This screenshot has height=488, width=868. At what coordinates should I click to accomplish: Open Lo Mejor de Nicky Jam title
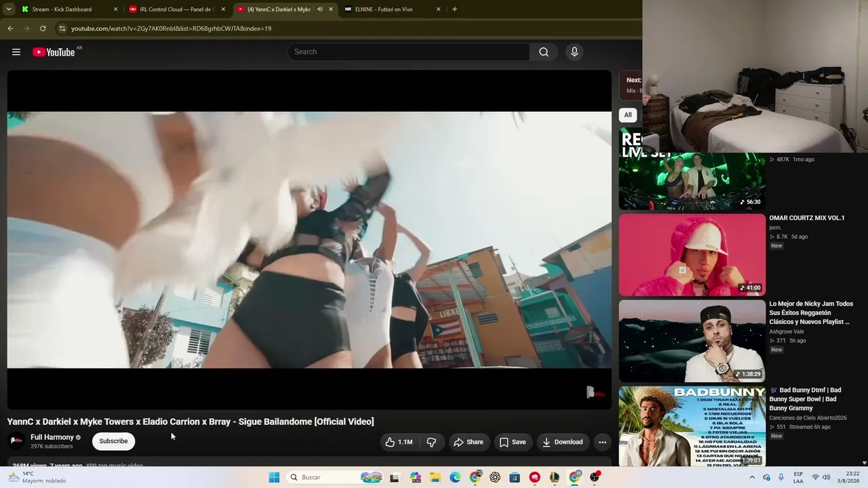(811, 312)
